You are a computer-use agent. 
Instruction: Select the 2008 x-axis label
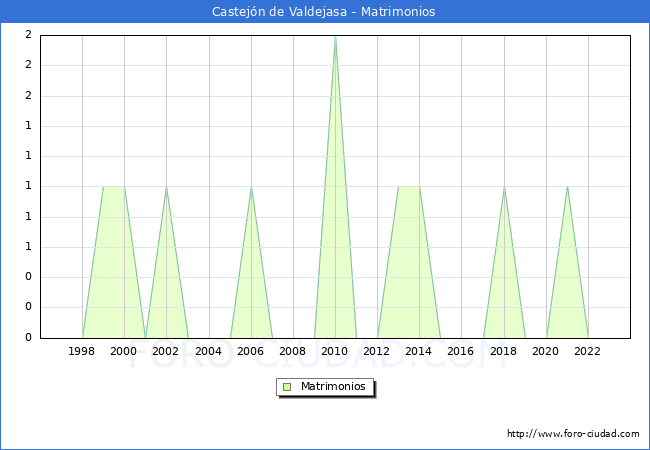coord(293,351)
